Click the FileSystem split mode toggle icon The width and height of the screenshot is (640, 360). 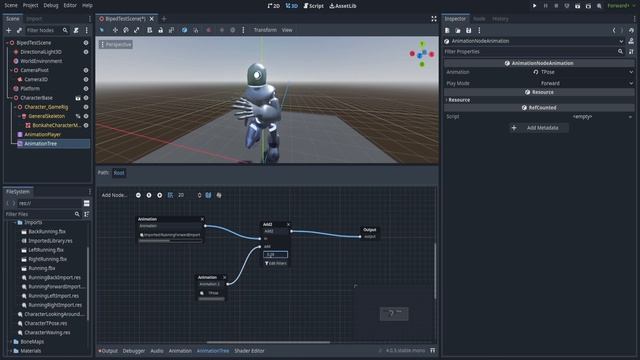pos(87,203)
